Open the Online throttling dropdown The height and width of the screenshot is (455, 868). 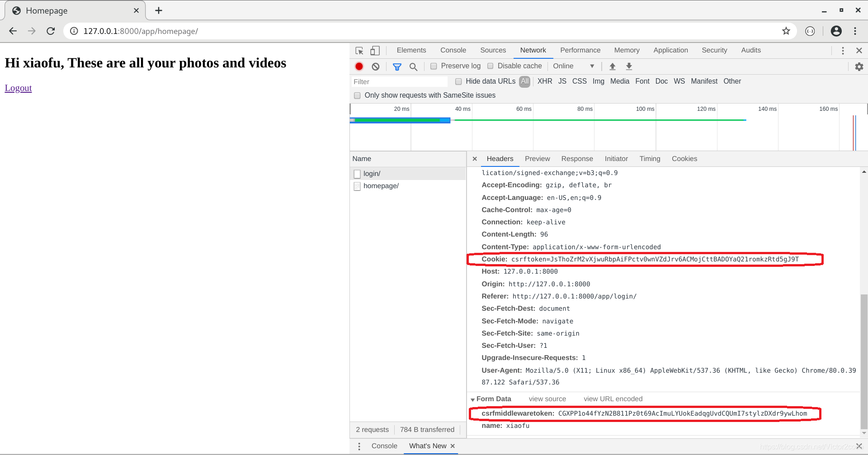(573, 66)
